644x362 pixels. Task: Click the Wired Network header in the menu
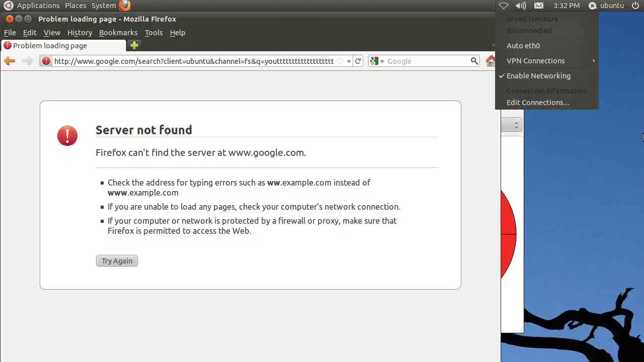532,19
